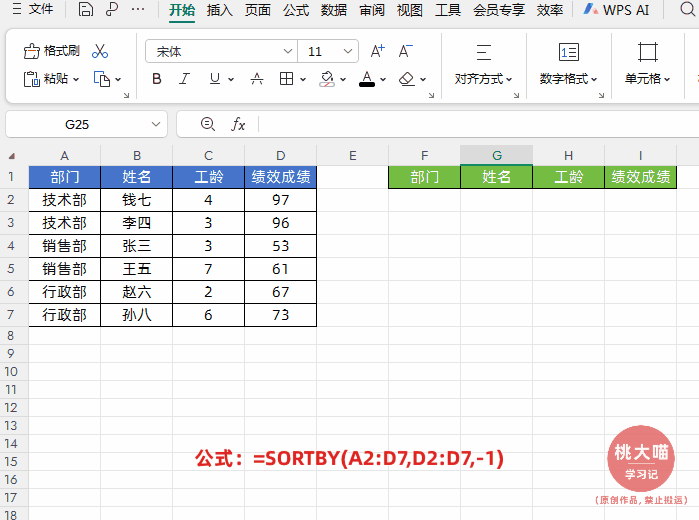The image size is (699, 520).
Task: Expand the clear eraser dropdown arrow
Action: coord(423,79)
